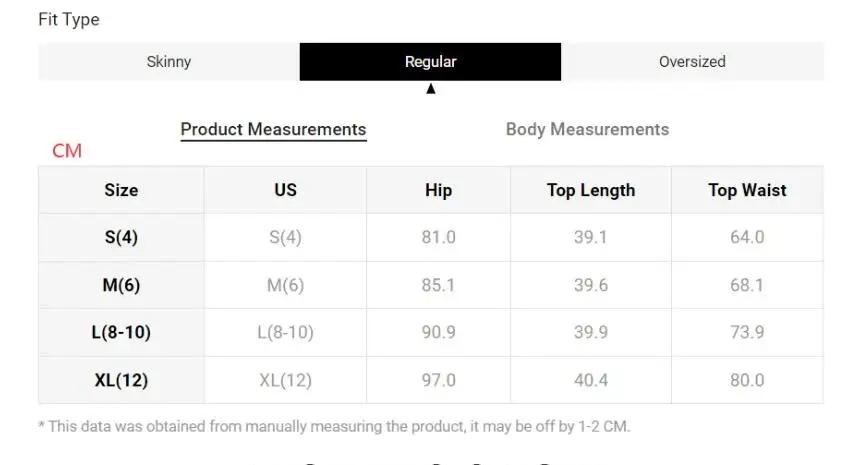Viewport: 856px width, 465px height.
Task: Toggle the CM unit label
Action: (x=67, y=151)
